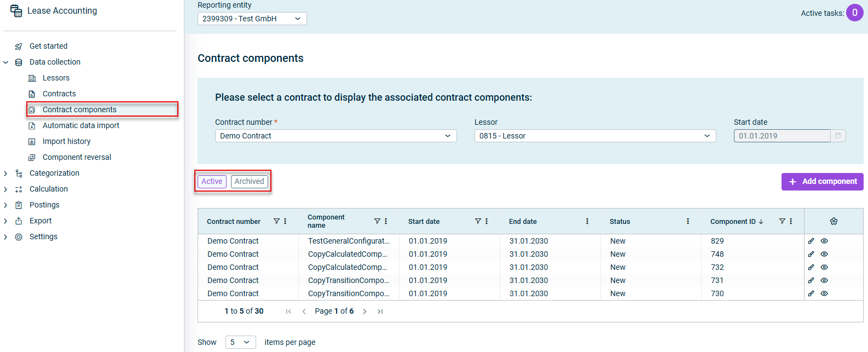The height and width of the screenshot is (352, 868).
Task: Collapse the Data collection section chevron
Action: (5, 62)
